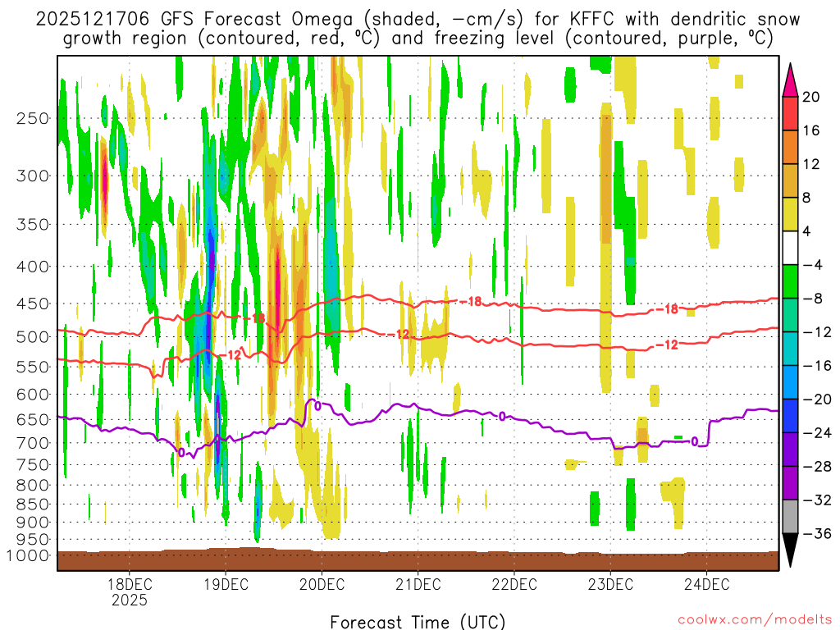
Task: Click the 19DEC date label
Action: 226,584
